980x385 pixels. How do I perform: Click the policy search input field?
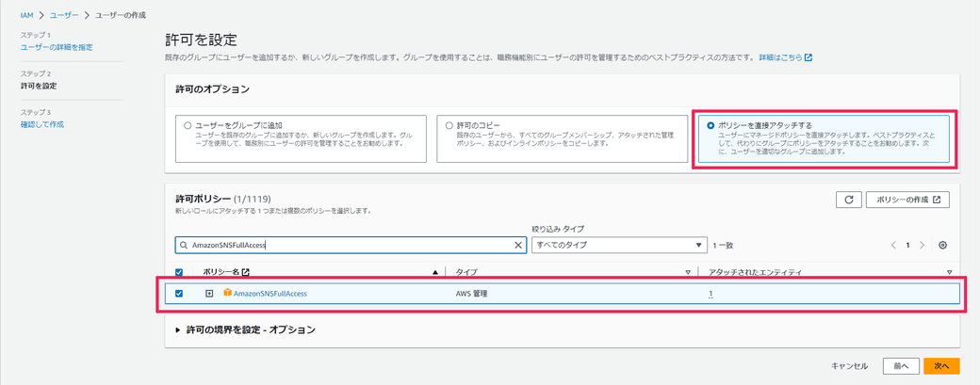coord(350,246)
